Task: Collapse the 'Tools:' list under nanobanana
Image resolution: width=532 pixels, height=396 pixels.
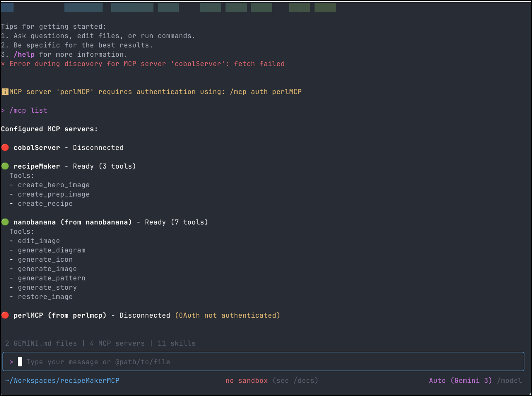Action: [x=22, y=232]
